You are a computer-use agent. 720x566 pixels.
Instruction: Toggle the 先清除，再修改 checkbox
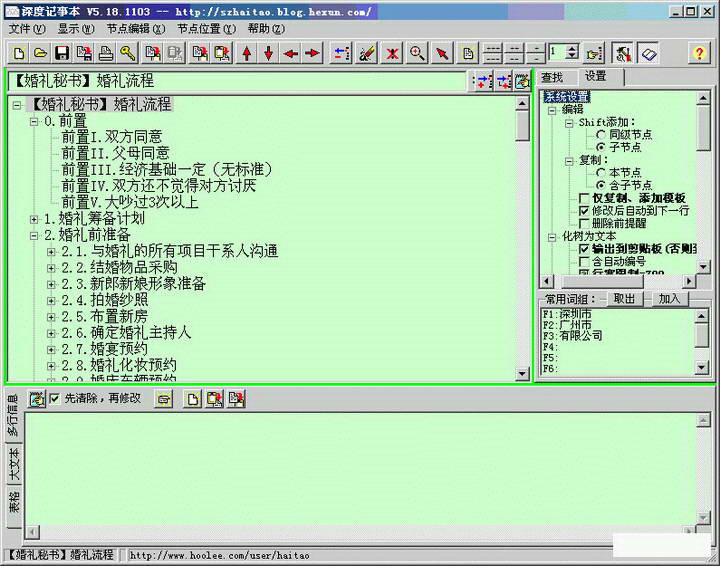(55, 398)
